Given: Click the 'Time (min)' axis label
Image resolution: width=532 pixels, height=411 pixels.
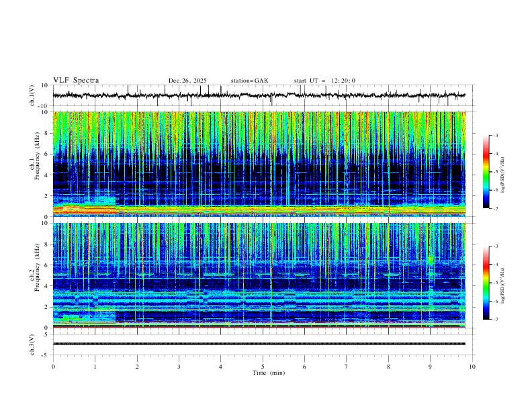Looking at the screenshot, I should [x=269, y=373].
